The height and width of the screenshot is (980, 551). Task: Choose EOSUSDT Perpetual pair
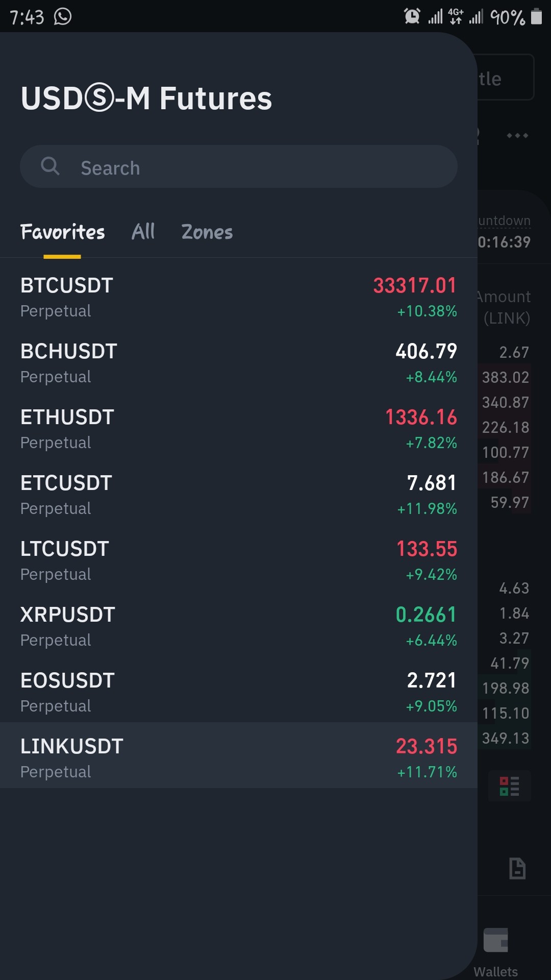(239, 693)
